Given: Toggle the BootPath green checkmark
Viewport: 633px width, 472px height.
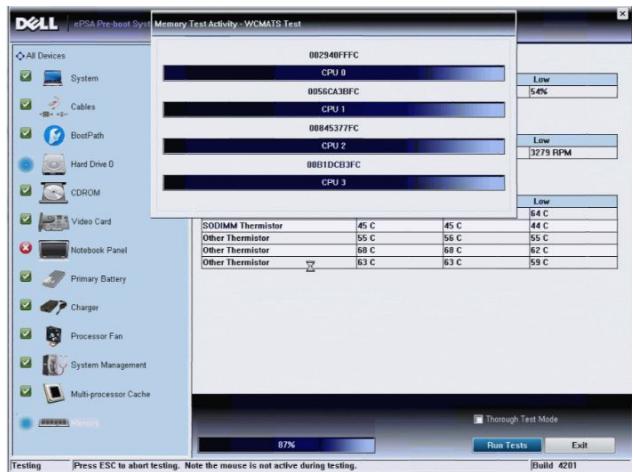Looking at the screenshot, I should coord(26,133).
